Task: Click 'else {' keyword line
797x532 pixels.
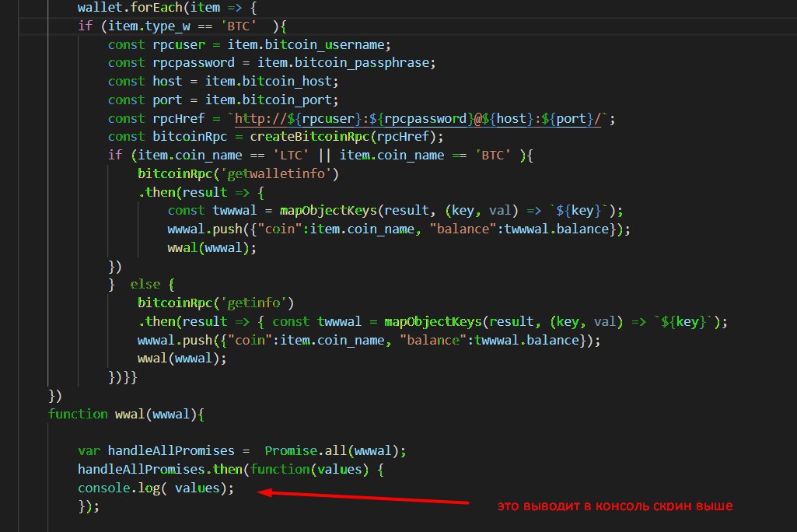Action: coord(152,285)
